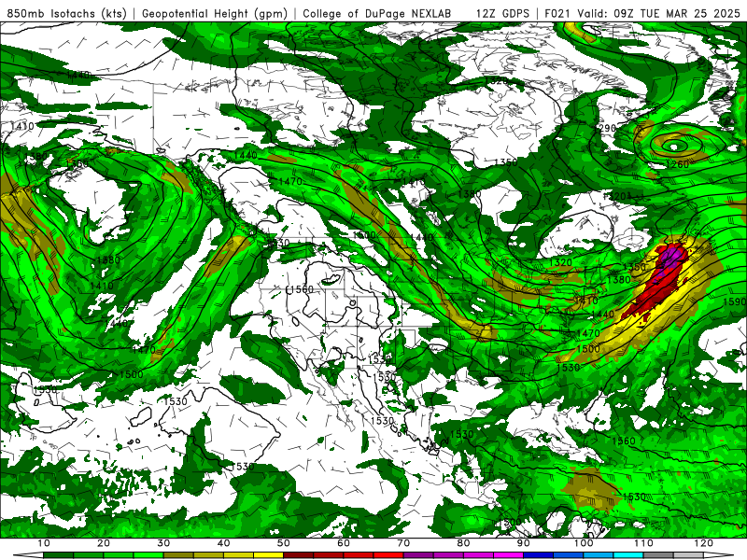Click the cyan swatch ending at 110
This screenshot has height=560, width=747.
628,555
